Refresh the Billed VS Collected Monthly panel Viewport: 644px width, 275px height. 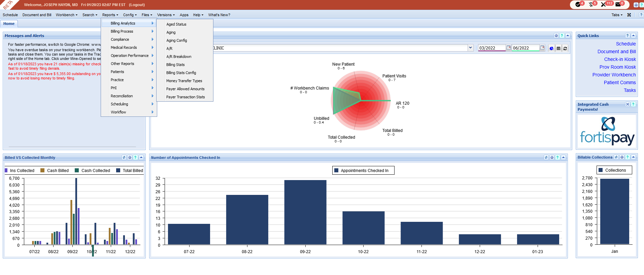click(124, 158)
